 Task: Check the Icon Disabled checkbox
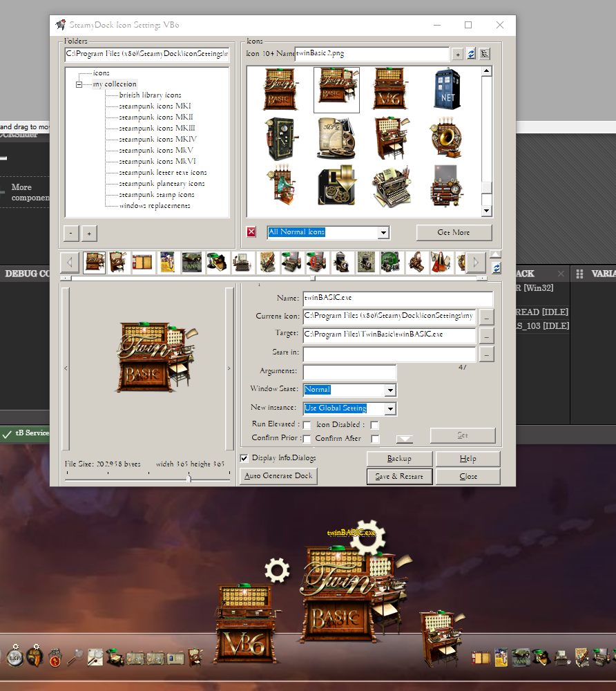click(x=374, y=425)
